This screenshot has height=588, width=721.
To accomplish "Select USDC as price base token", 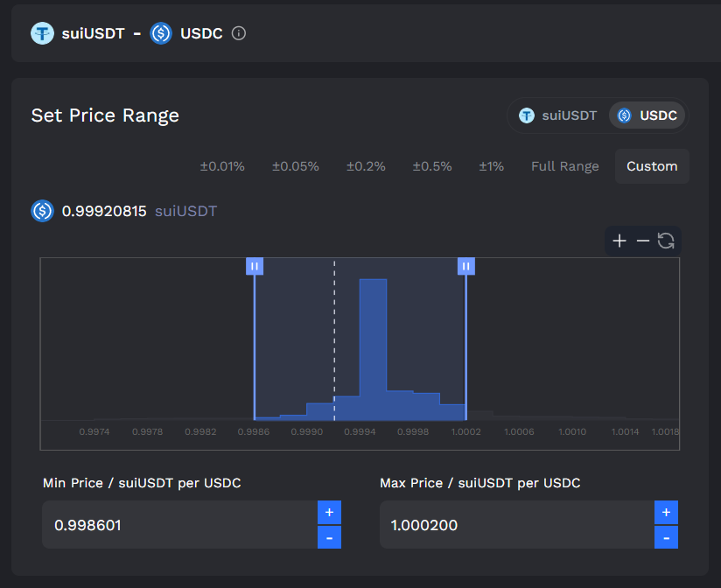I will pos(647,115).
